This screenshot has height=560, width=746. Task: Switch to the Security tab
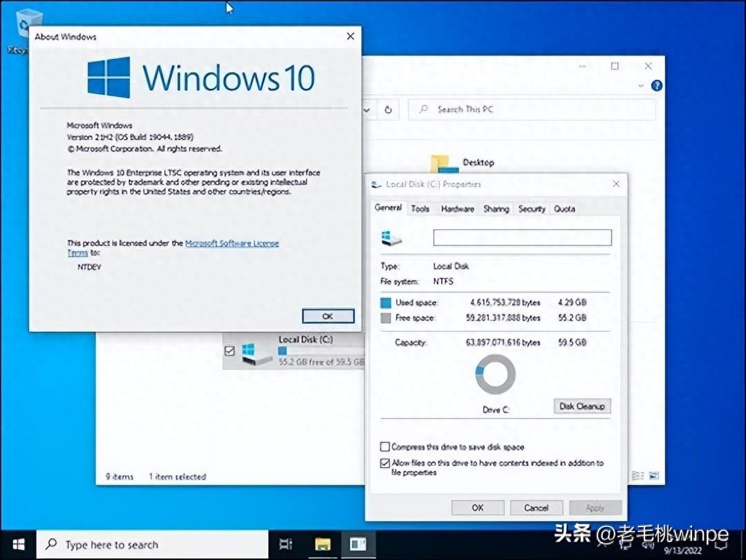pyautogui.click(x=531, y=209)
